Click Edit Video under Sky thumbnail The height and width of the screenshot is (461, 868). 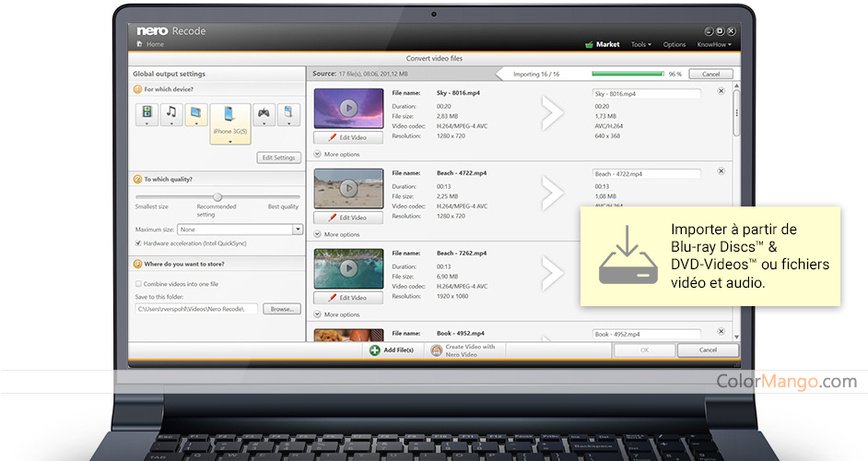[348, 136]
